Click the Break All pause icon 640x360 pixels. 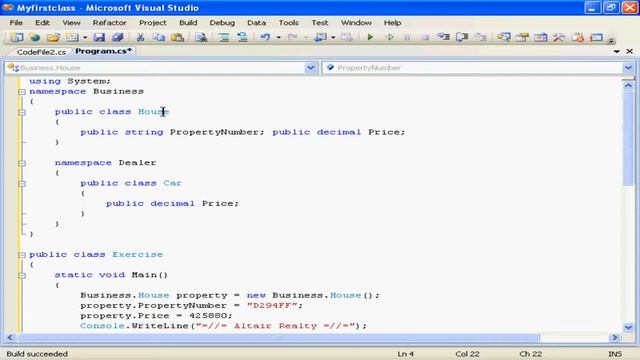tap(407, 38)
